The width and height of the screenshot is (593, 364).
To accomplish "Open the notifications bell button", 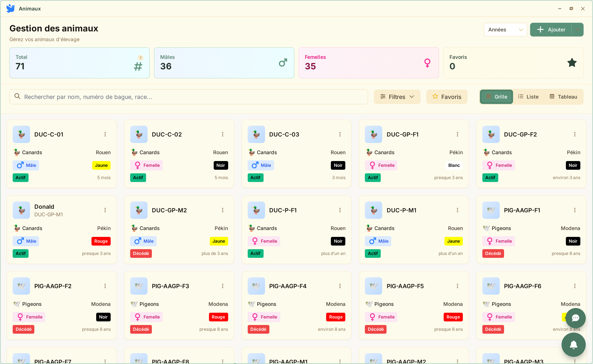I will pos(573,344).
